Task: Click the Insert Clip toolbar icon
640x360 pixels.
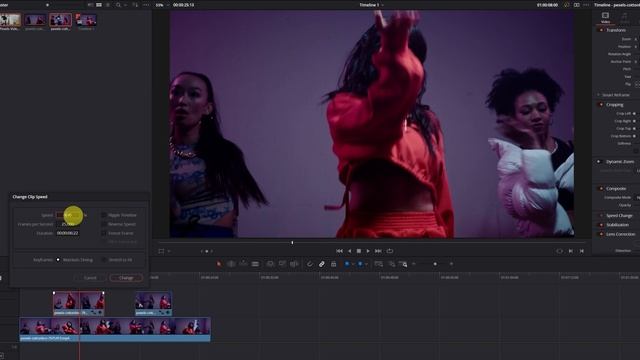Action: tap(270, 264)
